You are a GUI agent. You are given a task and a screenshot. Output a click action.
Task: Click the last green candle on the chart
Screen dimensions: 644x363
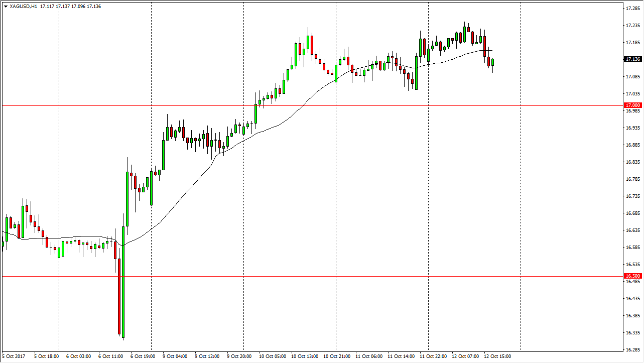click(x=493, y=62)
